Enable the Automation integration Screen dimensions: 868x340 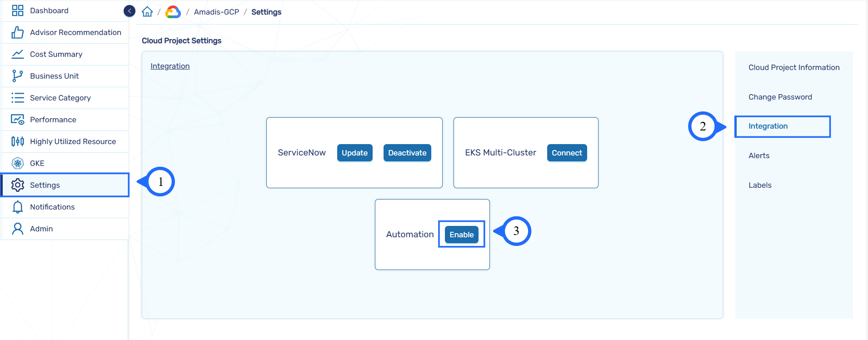[x=461, y=235]
